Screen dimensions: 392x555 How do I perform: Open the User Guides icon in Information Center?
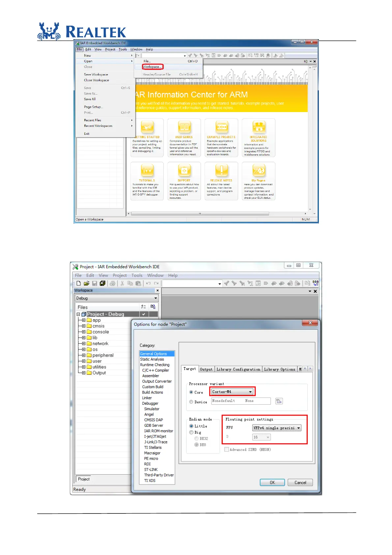184,127
